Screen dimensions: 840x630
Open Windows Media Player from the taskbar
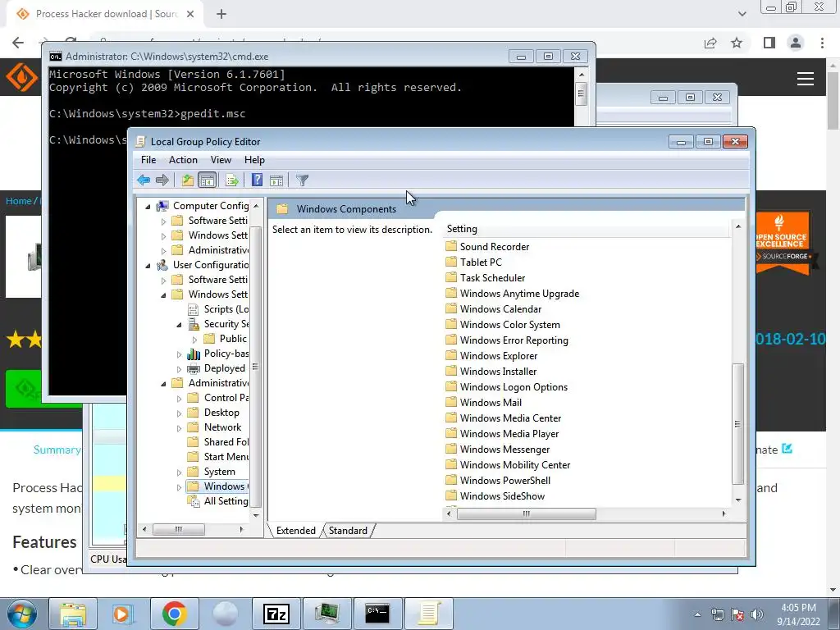click(123, 614)
